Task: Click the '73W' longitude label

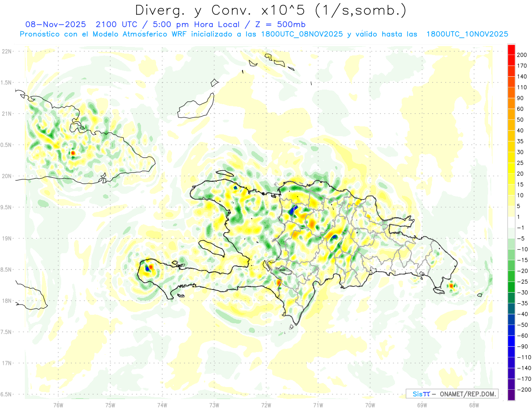Action: pos(214,405)
